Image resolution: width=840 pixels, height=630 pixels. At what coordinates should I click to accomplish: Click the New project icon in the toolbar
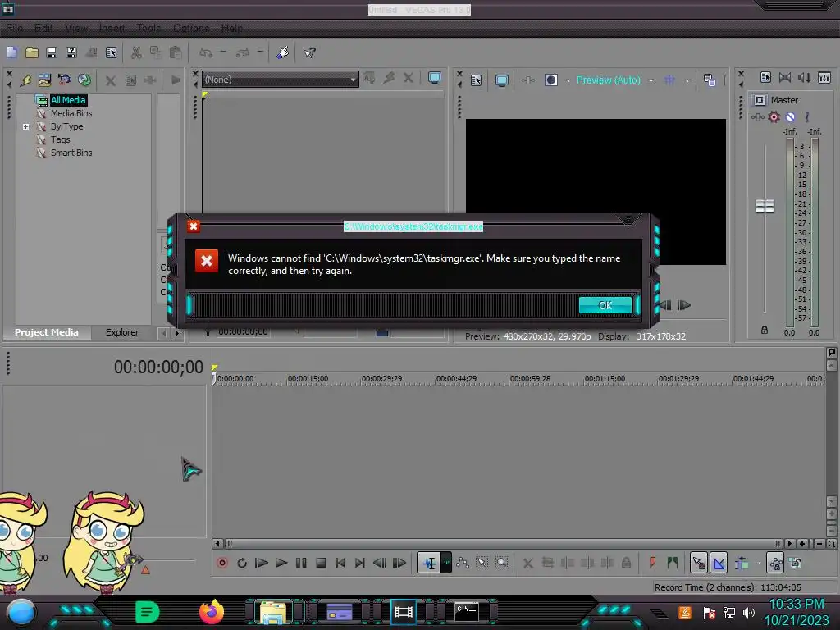click(11, 52)
